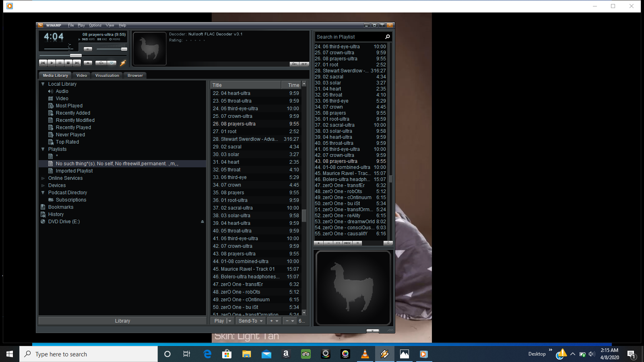Stop playback in Winamp
644x362 pixels.
(x=68, y=63)
